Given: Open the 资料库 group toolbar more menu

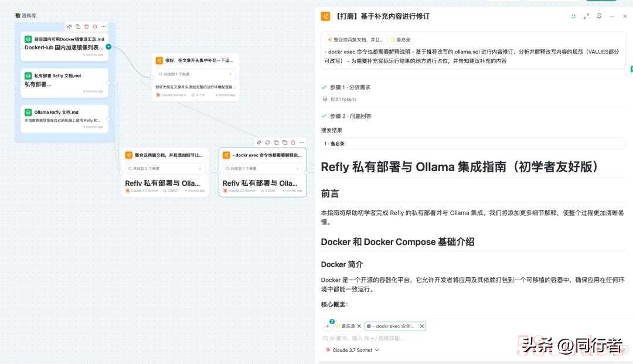Looking at the screenshot, I should pos(103,26).
